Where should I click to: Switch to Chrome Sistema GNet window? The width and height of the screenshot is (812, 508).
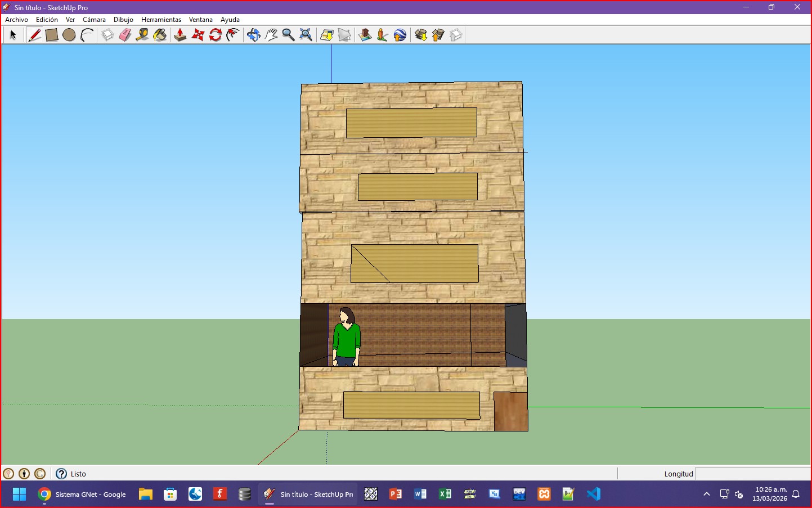pyautogui.click(x=82, y=494)
